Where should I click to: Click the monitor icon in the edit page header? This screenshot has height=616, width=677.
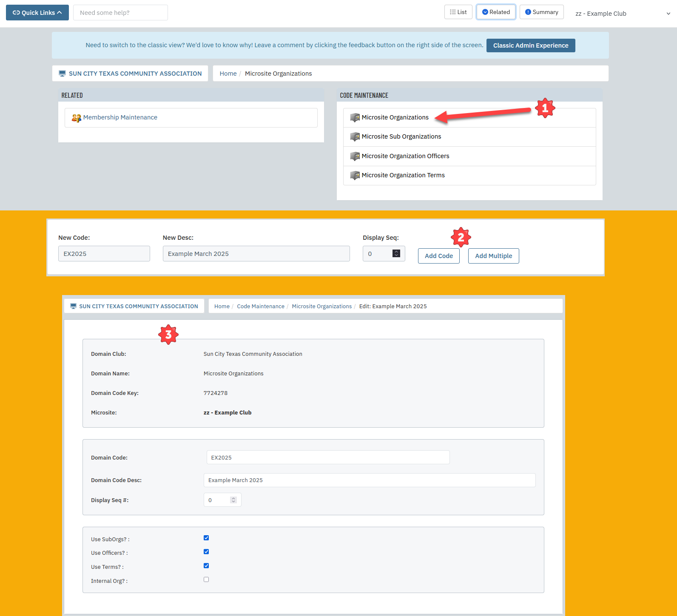[x=73, y=306]
